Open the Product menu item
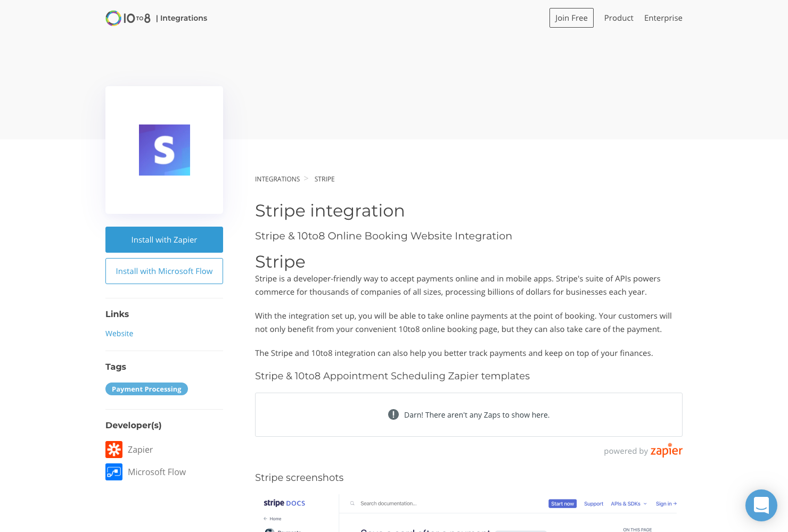Screen dimensions: 788x532 [x=619, y=18]
